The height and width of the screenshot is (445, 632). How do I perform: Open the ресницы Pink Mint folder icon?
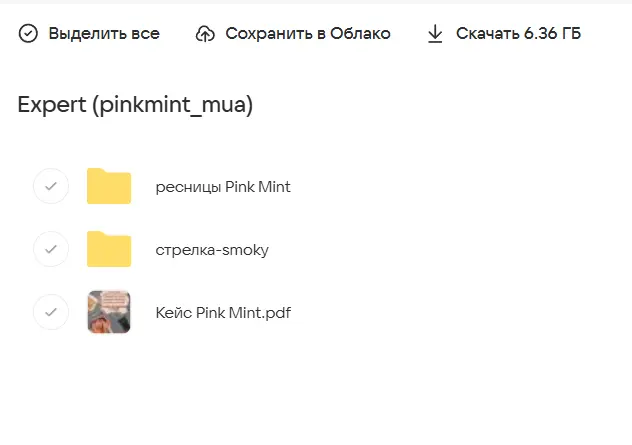pyautogui.click(x=109, y=187)
